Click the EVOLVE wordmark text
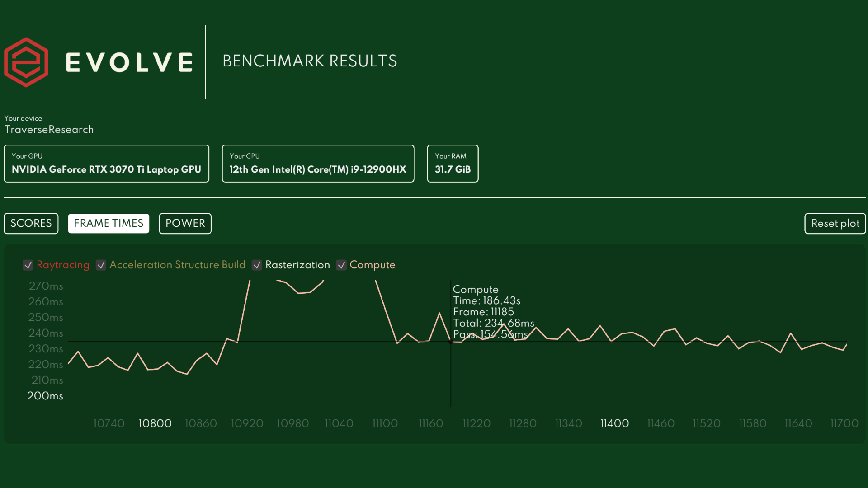 tap(129, 62)
